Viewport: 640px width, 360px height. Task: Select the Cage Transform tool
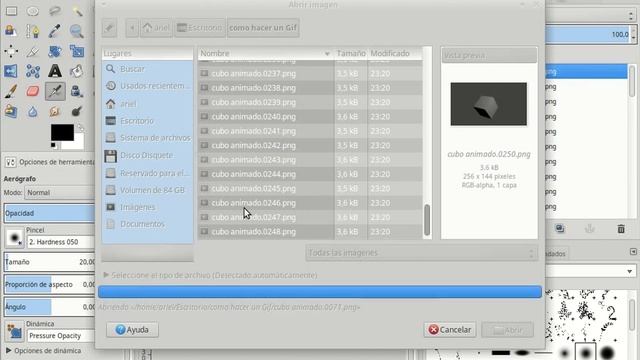pos(33,71)
